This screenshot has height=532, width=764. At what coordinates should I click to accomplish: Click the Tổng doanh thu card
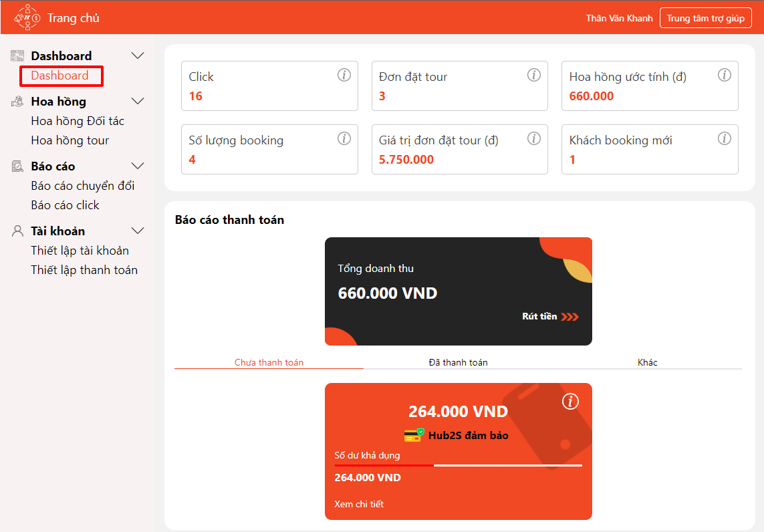coord(459,291)
